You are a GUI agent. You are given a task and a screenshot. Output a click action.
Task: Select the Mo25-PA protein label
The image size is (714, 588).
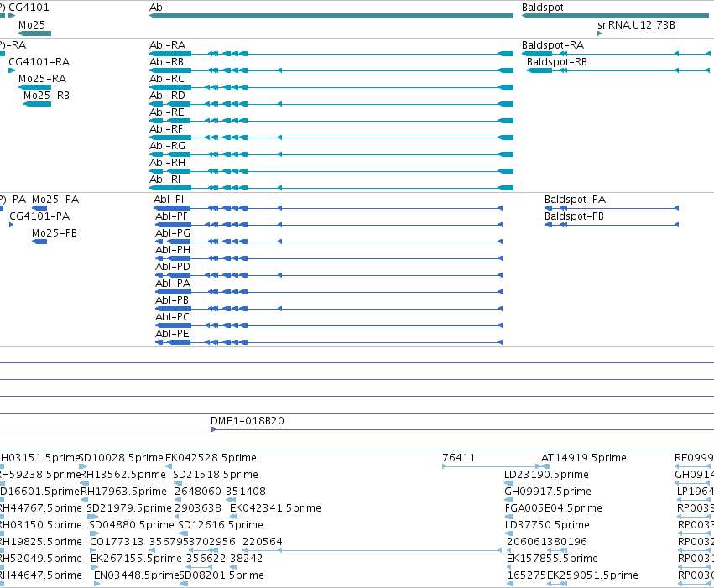[x=55, y=200]
